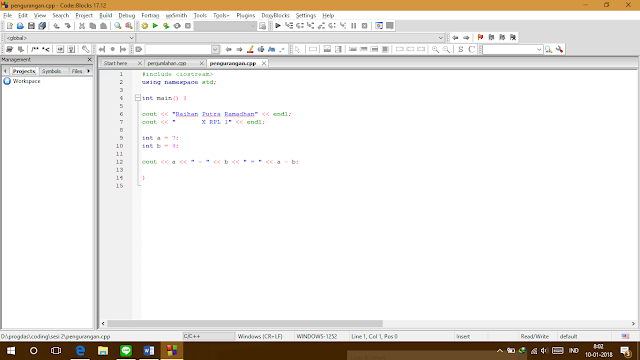Screen dimensions: 640x360
Task: Redo the last undone edit
Action: (x=67, y=26)
